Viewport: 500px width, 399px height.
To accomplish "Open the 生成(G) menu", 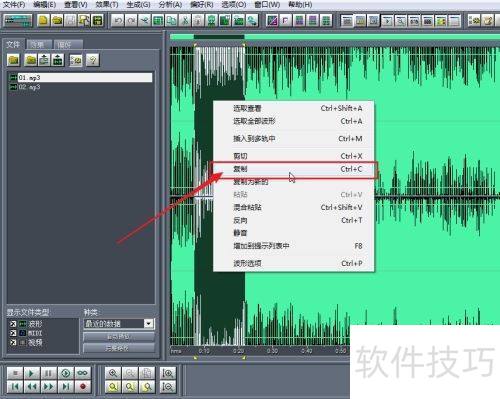I will [138, 5].
